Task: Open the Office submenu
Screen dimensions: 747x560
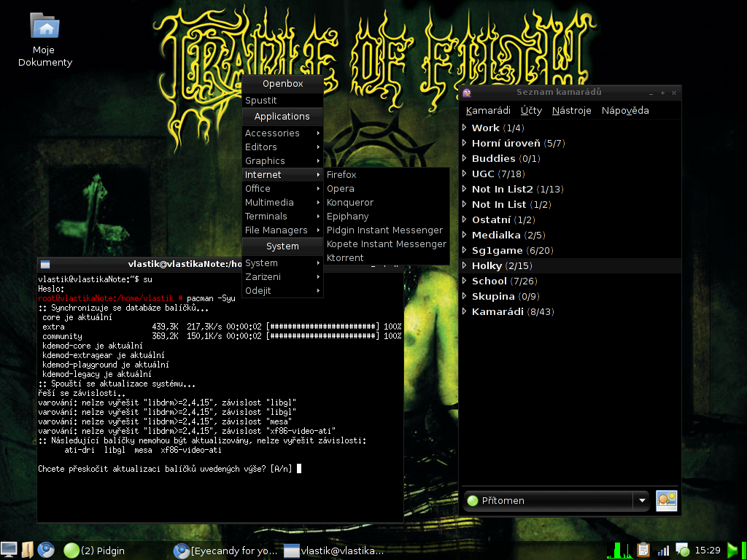Action: [282, 189]
